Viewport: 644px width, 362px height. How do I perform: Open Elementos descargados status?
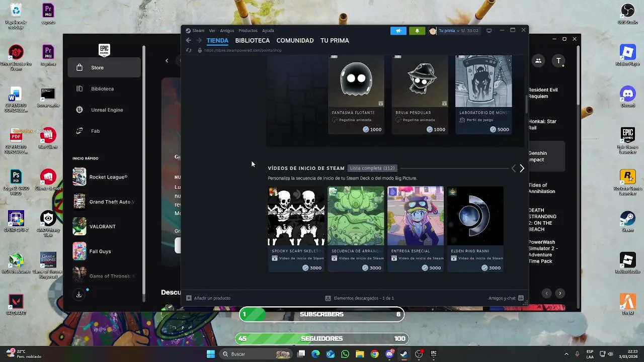pos(360,298)
